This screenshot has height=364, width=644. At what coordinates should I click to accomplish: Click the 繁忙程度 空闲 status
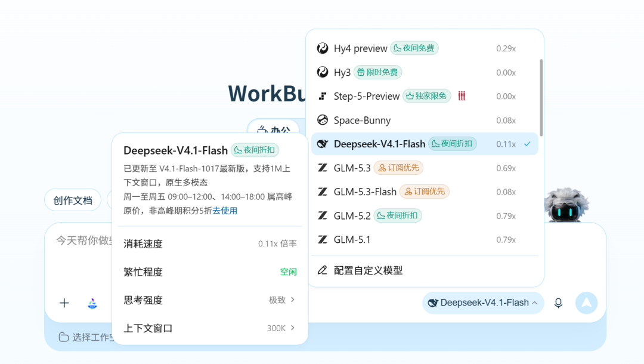[x=289, y=272]
